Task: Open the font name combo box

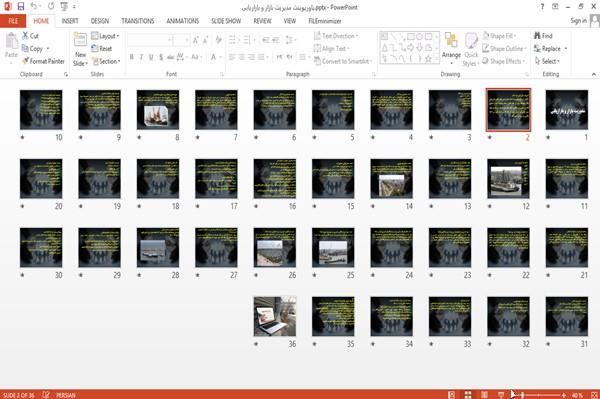Action: [x=150, y=40]
